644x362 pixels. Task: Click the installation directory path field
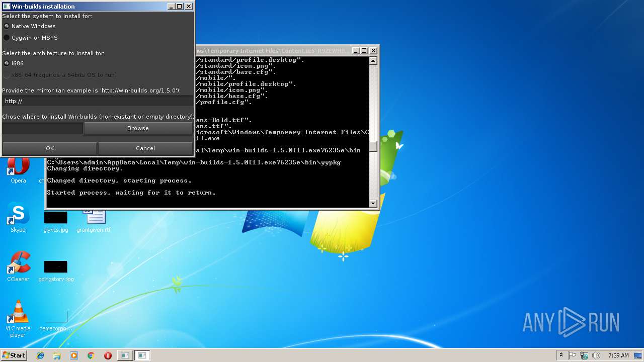[42, 128]
